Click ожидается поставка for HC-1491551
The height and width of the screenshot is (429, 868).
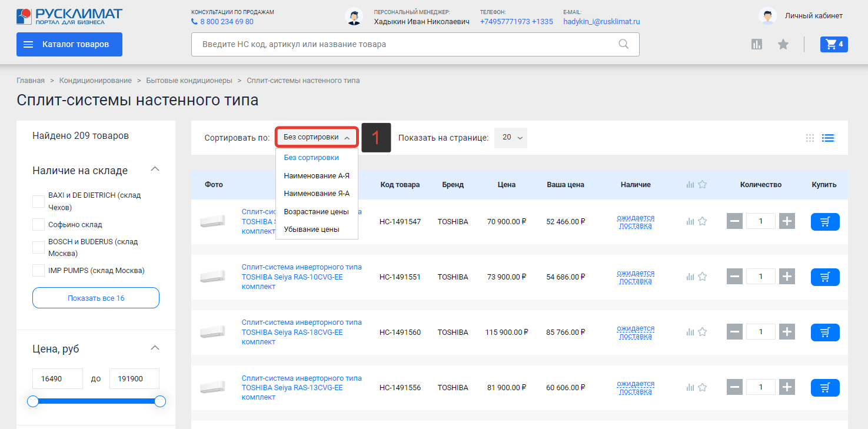[636, 277]
